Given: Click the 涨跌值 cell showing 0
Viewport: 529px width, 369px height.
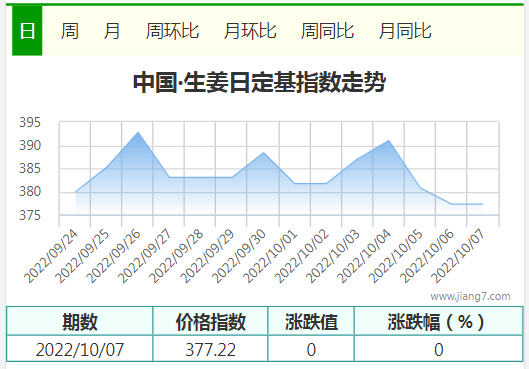Looking at the screenshot, I should tap(311, 349).
